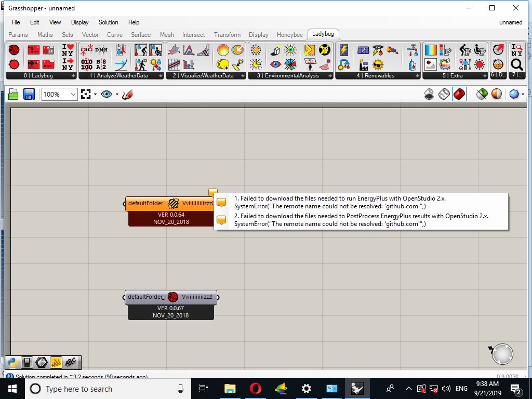Click the Python icon in the canvas bottom widget bar

(12, 363)
